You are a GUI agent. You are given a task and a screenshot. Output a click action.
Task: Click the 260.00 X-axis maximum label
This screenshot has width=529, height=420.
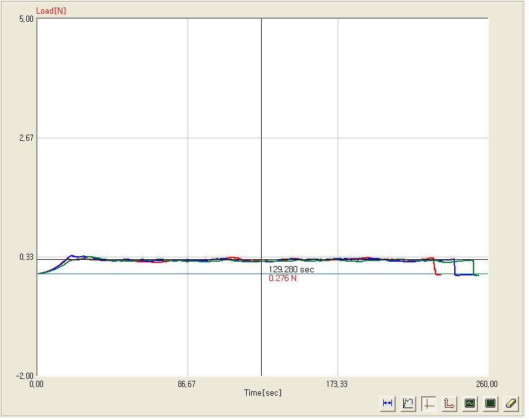(487, 384)
